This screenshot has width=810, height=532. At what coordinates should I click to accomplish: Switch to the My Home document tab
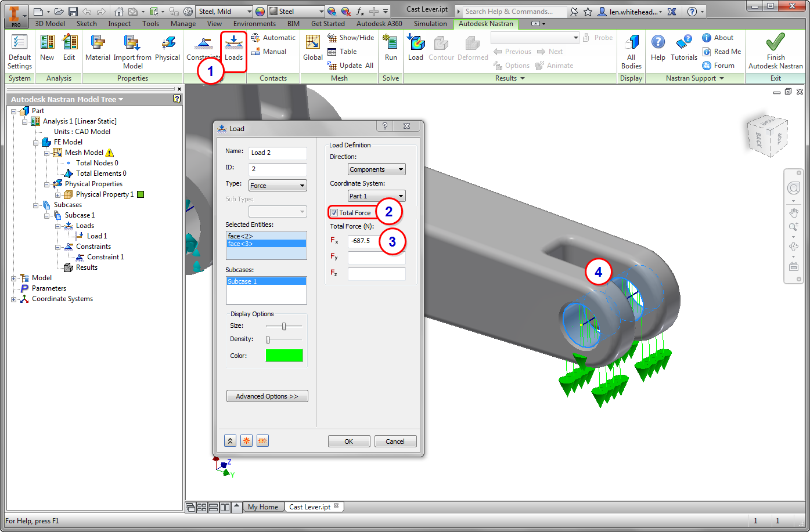pos(263,506)
